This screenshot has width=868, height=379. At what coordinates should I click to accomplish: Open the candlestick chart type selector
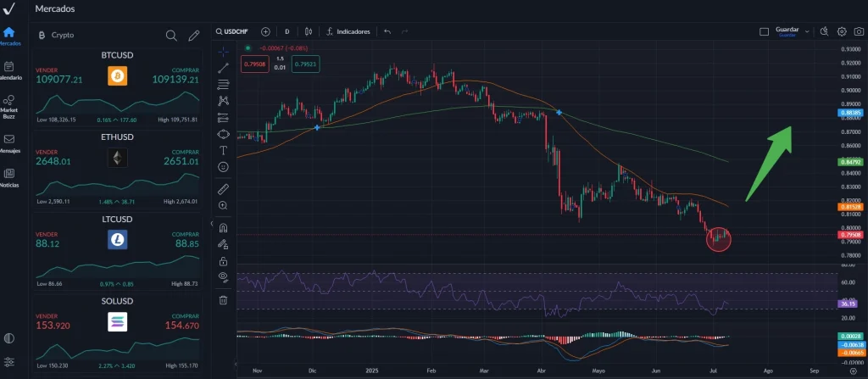[x=309, y=31]
